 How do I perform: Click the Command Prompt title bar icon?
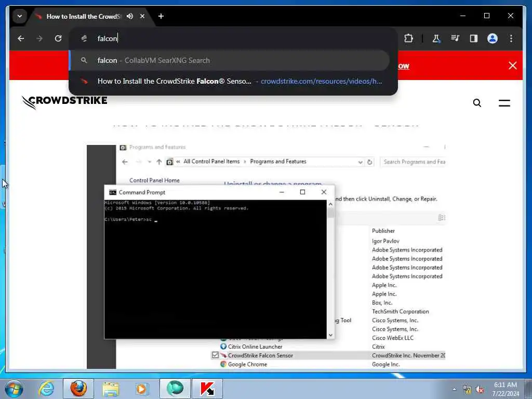pyautogui.click(x=113, y=192)
